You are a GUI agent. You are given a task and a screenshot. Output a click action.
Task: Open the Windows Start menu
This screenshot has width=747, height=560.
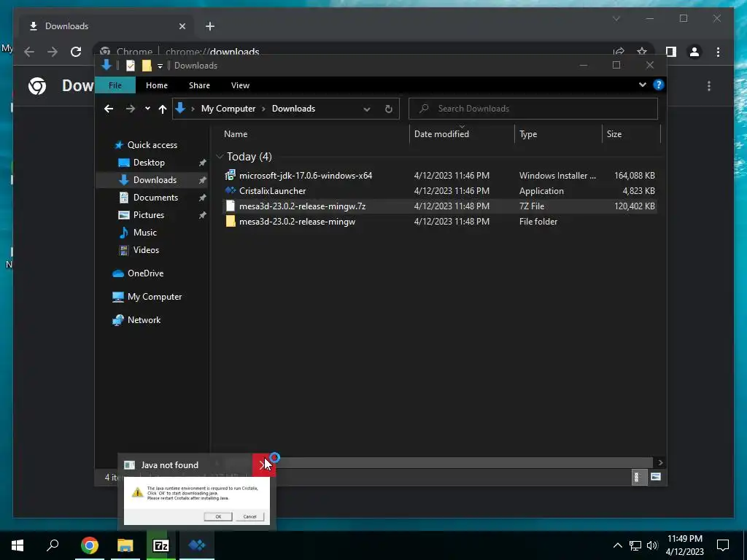pyautogui.click(x=18, y=545)
